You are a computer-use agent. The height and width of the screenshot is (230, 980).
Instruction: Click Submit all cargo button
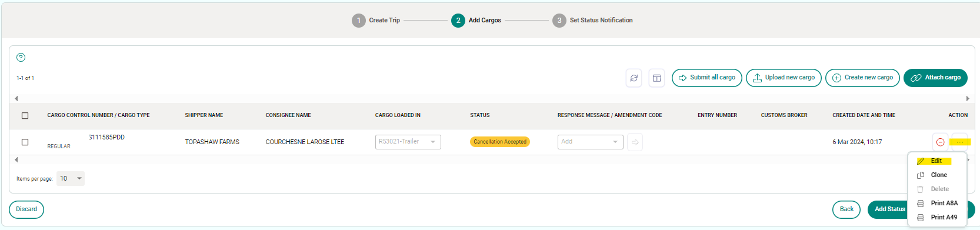707,78
